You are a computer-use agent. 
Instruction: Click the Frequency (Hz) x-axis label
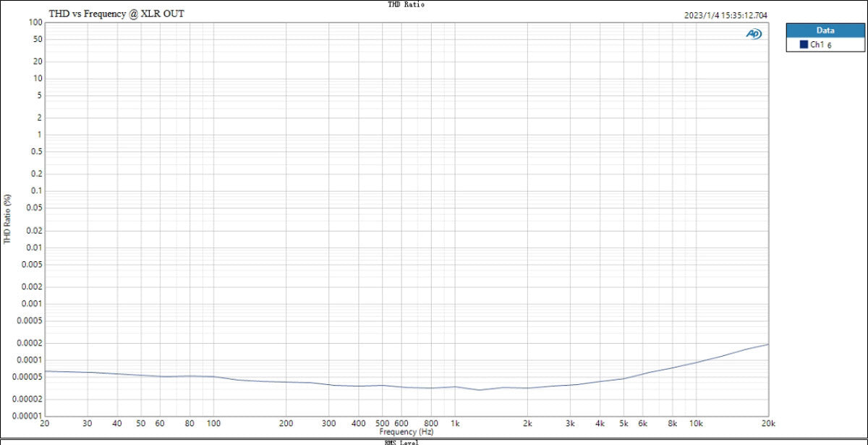[406, 432]
